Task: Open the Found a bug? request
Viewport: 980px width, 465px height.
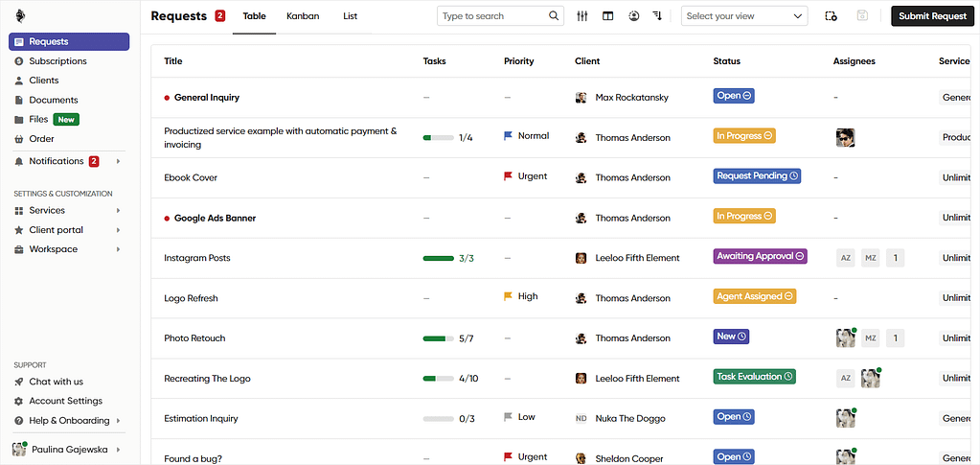Action: click(194, 458)
